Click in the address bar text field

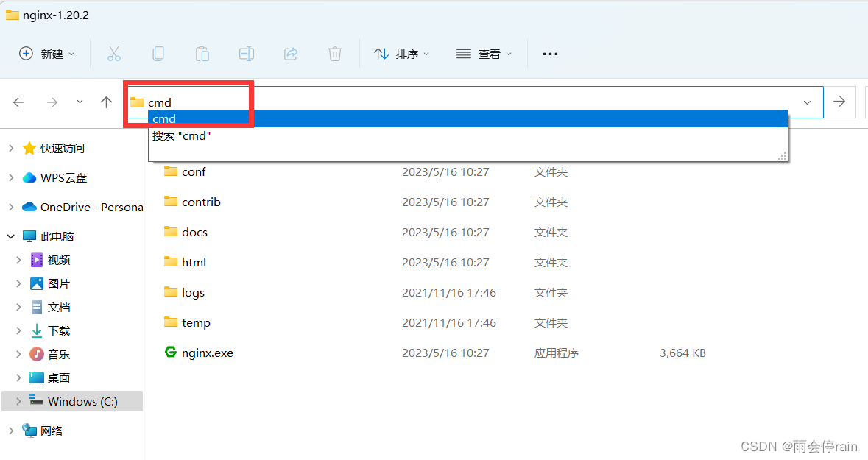pyautogui.click(x=476, y=102)
